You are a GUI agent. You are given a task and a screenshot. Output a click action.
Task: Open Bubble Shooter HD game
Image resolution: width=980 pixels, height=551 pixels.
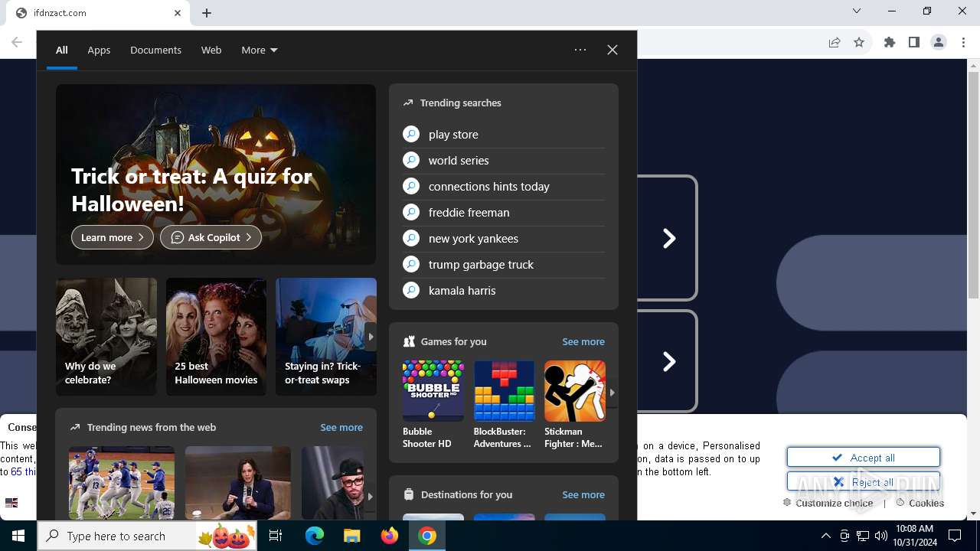433,405
